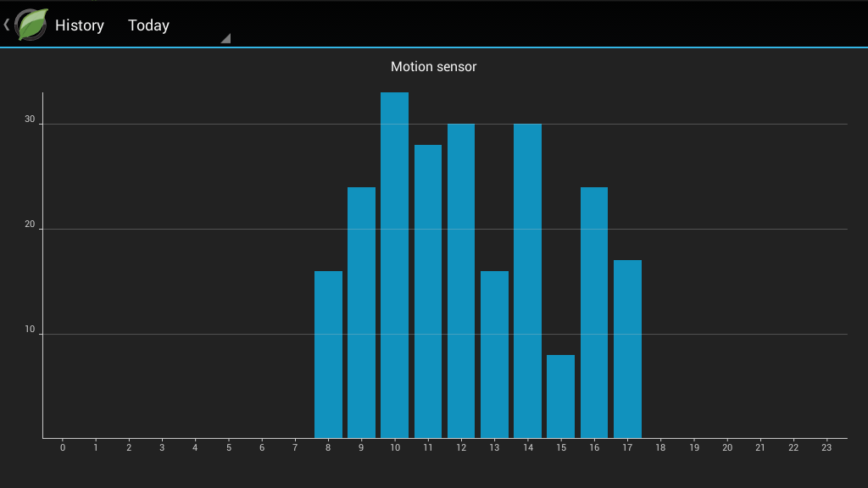Click the Motion sensor chart title
The width and height of the screenshot is (868, 488).
pos(433,66)
